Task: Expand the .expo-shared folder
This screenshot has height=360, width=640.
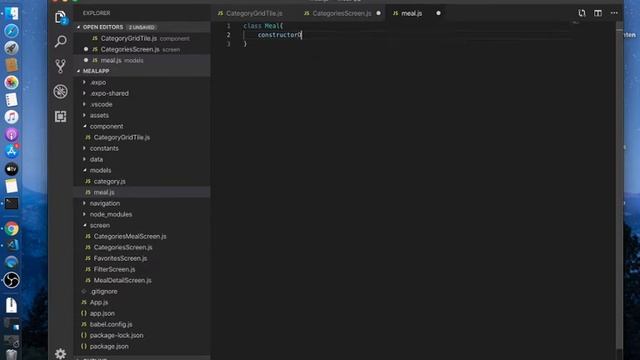Action: click(x=109, y=93)
